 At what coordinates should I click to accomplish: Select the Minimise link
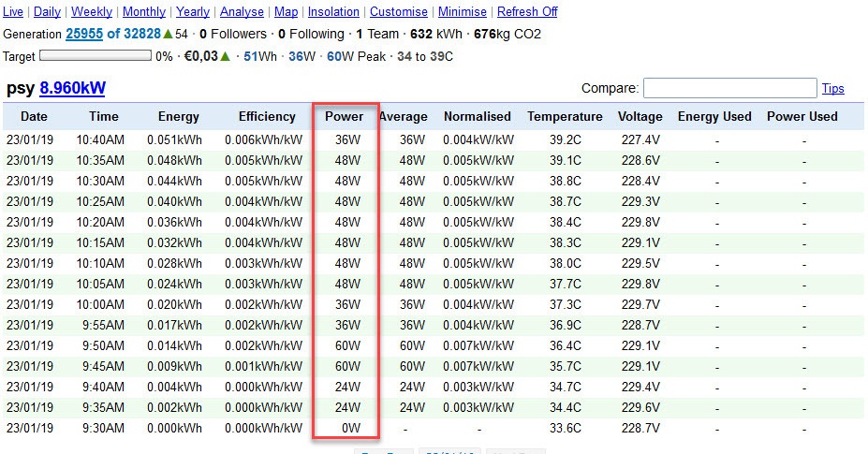463,11
